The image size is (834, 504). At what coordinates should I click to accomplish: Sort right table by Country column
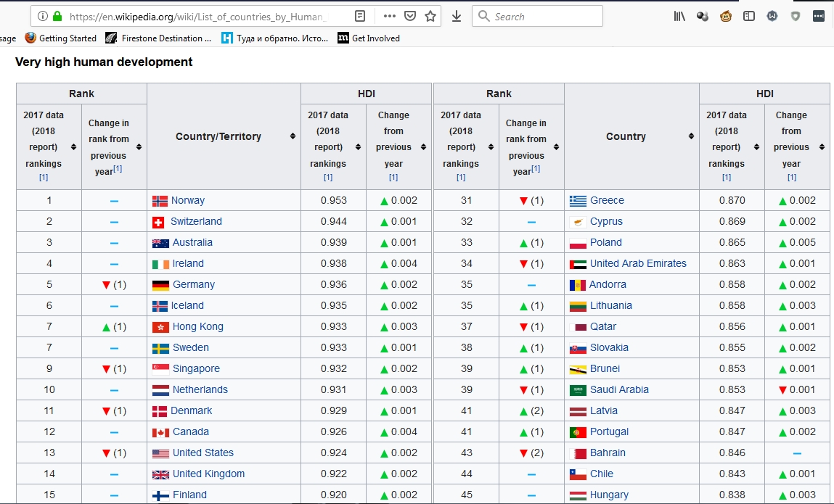[x=691, y=136]
